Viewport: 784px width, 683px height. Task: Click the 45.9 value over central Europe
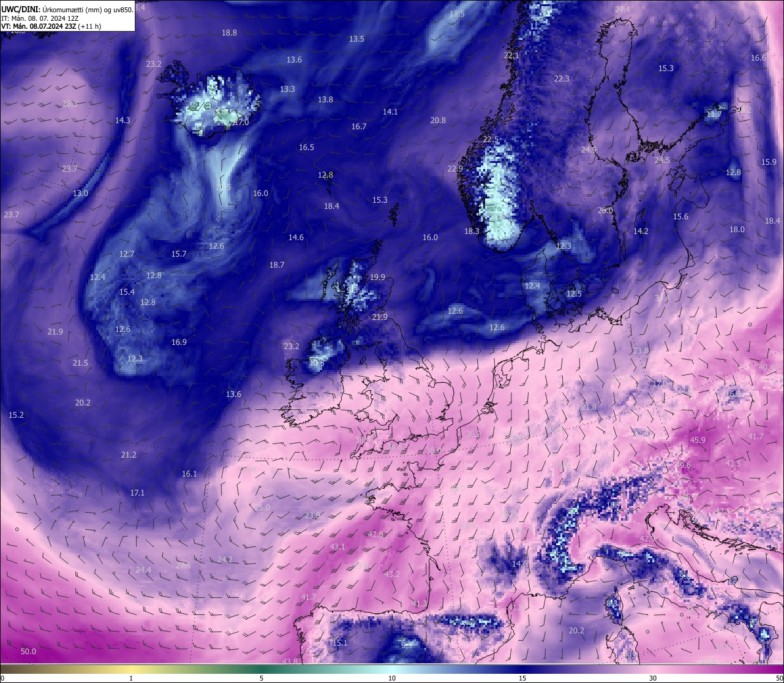[698, 440]
